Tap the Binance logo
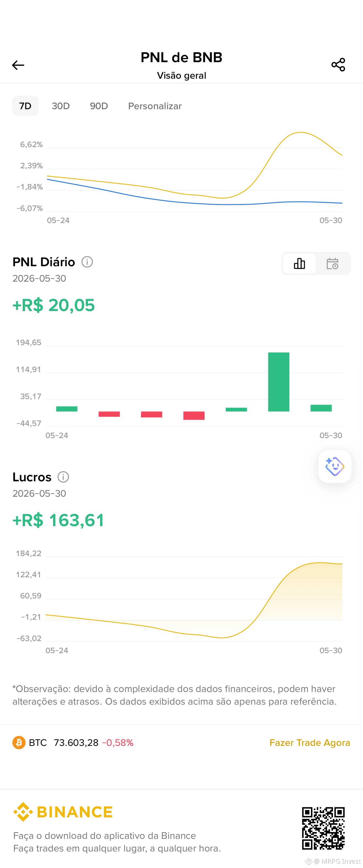This screenshot has width=363, height=868. coord(63,812)
